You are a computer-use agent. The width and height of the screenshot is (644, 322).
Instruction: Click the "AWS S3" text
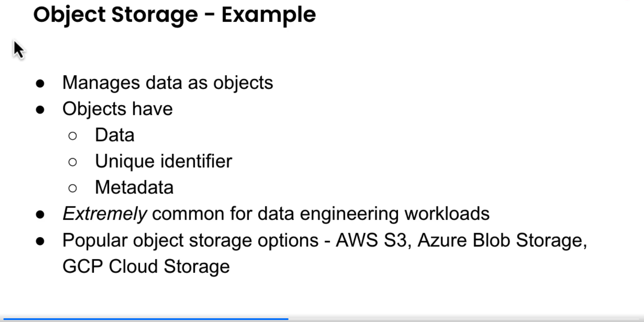point(371,240)
